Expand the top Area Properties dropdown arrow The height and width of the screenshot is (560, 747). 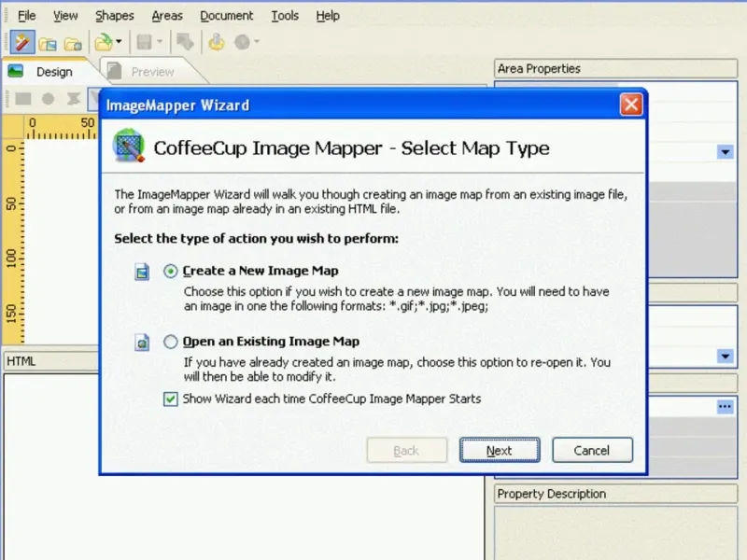726,152
